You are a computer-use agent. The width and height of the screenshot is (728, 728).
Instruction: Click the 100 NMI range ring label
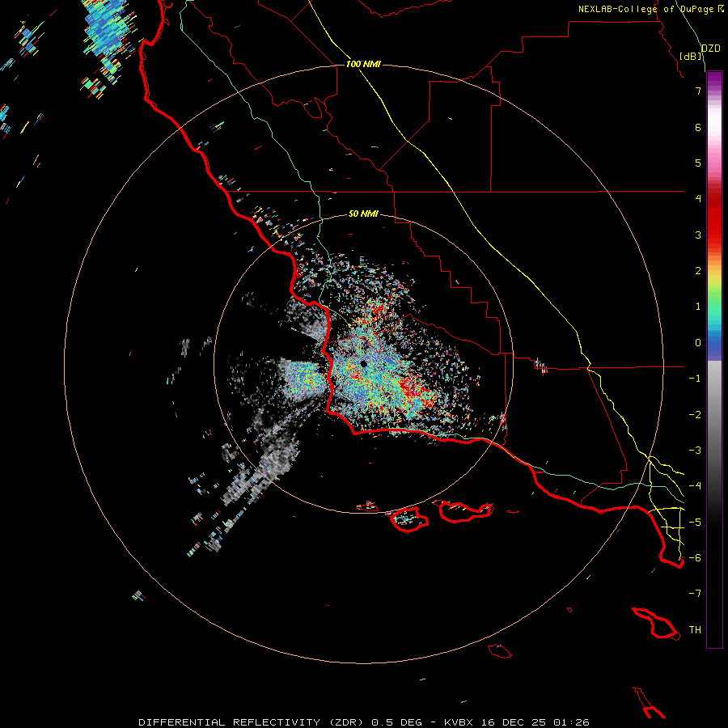tap(363, 64)
